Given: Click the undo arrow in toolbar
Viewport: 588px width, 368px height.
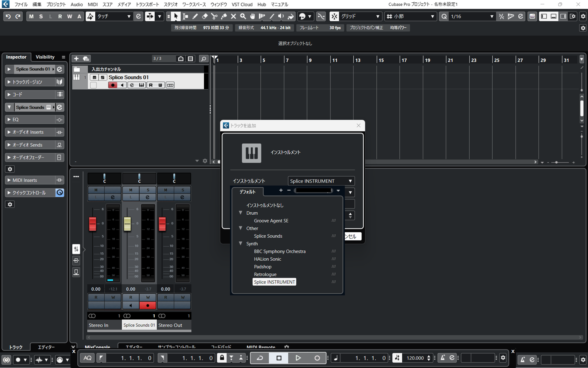Looking at the screenshot, I should pos(8,16).
